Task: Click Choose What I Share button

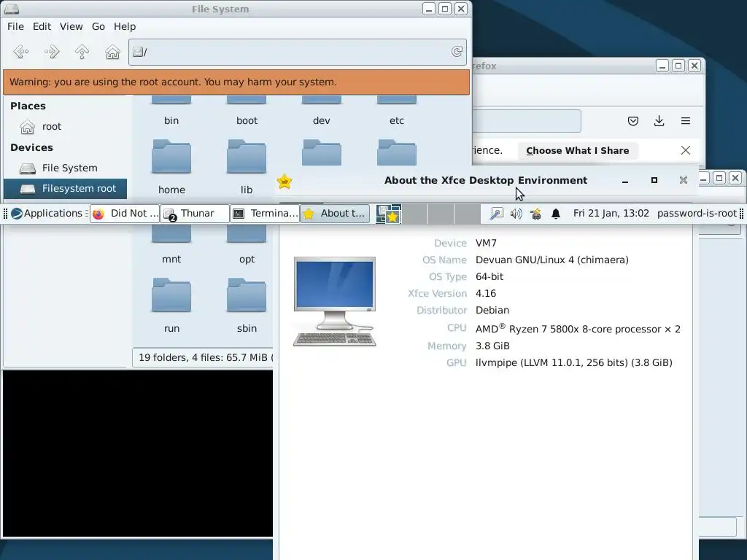Action: coord(578,150)
